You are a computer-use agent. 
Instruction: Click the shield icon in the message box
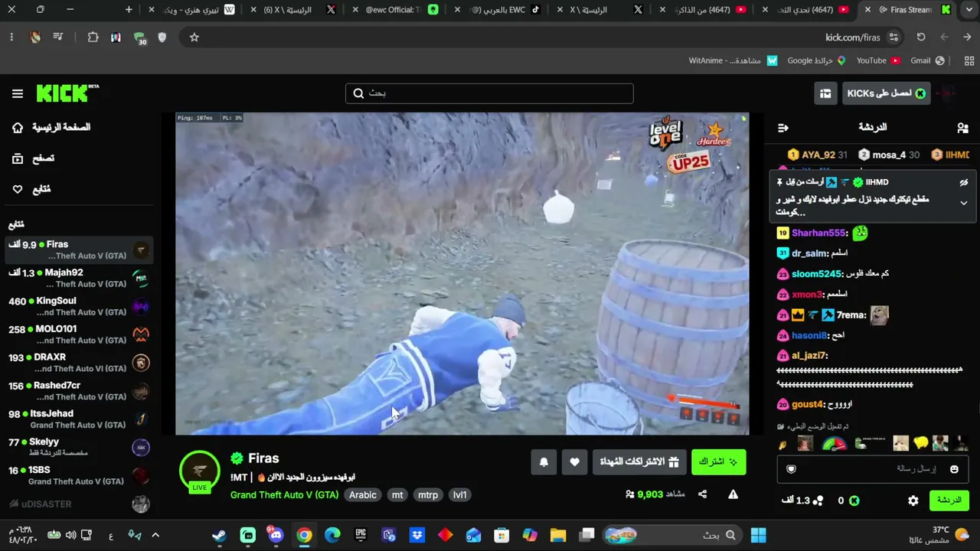(792, 469)
